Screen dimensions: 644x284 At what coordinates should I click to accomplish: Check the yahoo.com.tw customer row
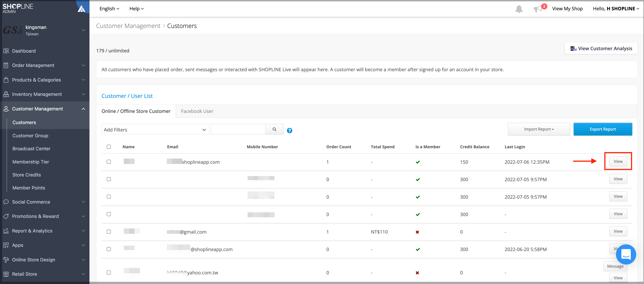pyautogui.click(x=109, y=273)
